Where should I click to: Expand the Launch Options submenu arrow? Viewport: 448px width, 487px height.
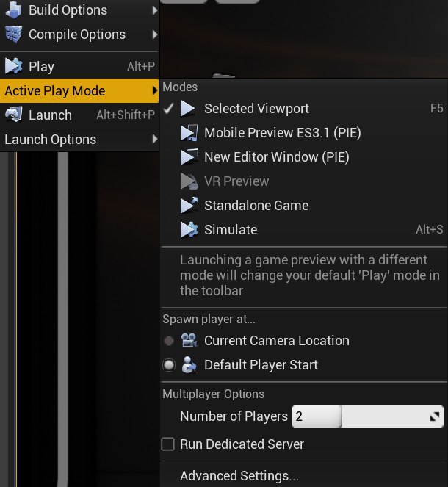tap(155, 139)
